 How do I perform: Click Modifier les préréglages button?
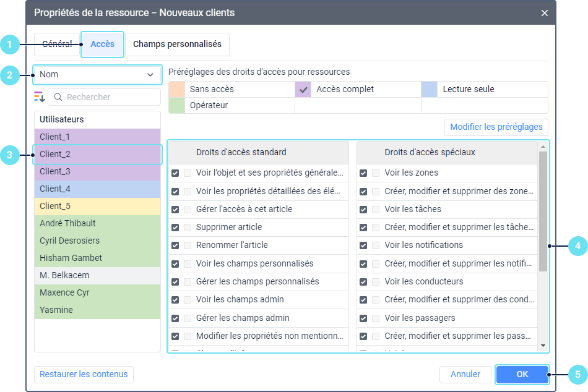(x=496, y=127)
